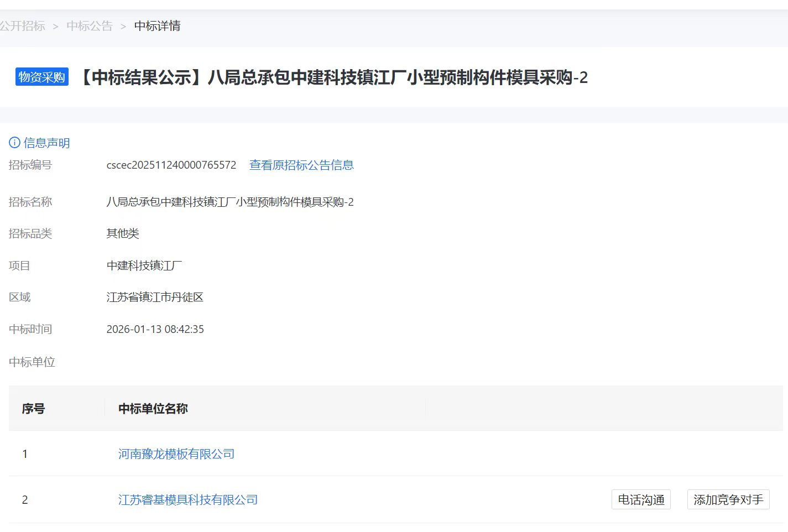This screenshot has height=532, width=788.
Task: Click the bid number cscec202511240000765572
Action: click(x=171, y=165)
